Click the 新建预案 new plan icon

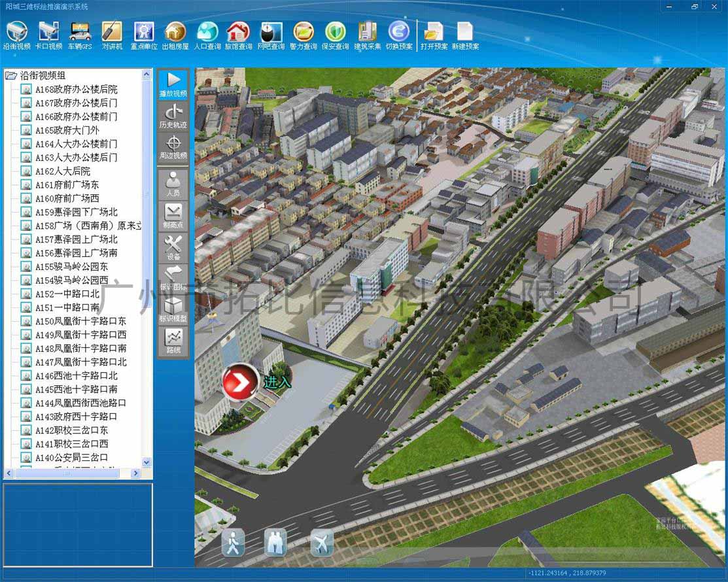(465, 35)
